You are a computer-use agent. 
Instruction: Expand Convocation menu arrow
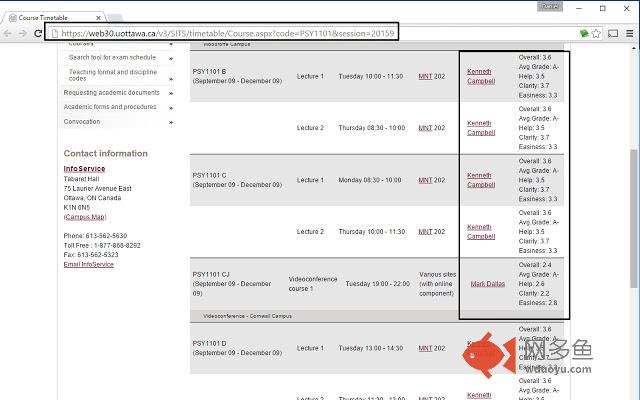(171, 122)
